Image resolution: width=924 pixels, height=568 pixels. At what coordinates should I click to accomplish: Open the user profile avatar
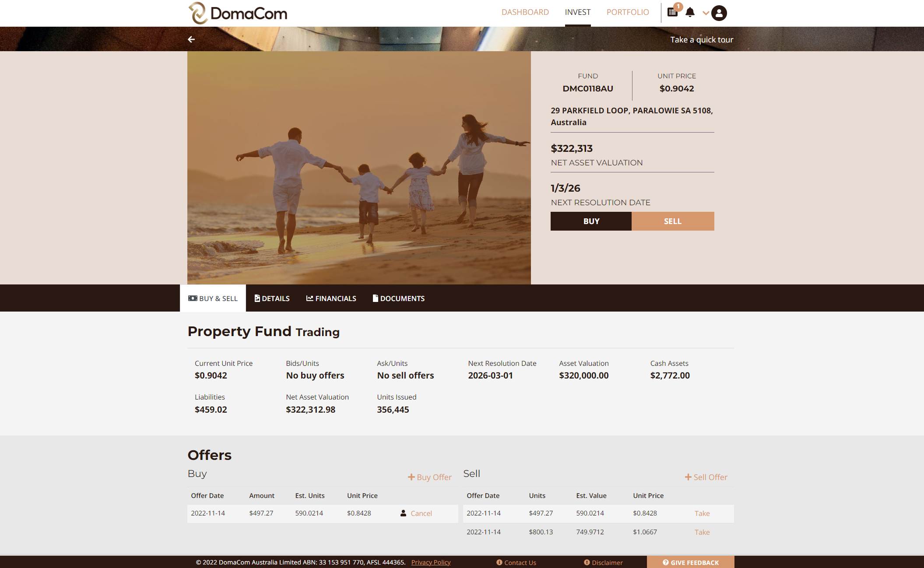point(719,13)
